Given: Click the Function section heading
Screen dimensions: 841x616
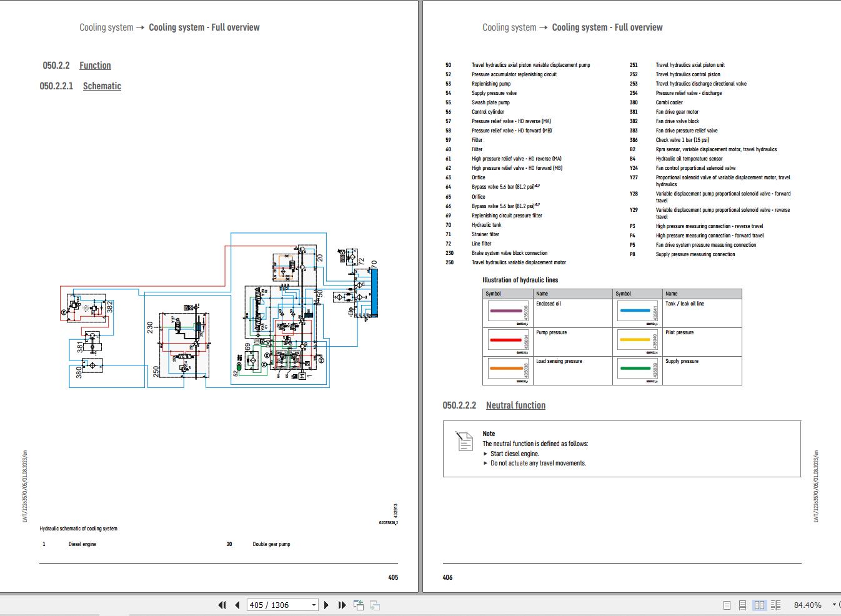Looking at the screenshot, I should pos(95,65).
